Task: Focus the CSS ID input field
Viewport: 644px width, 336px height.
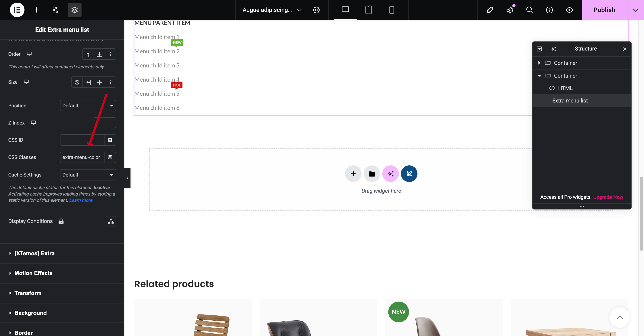Action: [x=82, y=140]
